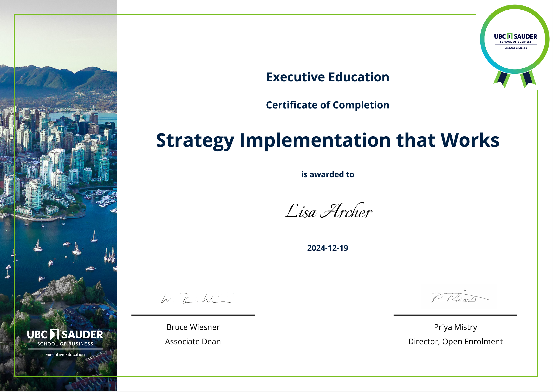This screenshot has height=392, width=553.
Task: Click the 'is awarded to' text
Action: coord(327,175)
